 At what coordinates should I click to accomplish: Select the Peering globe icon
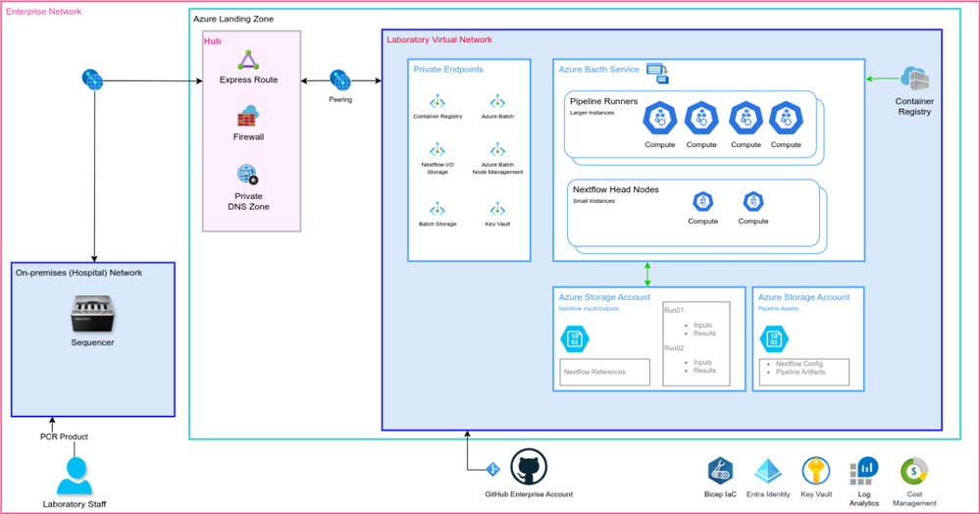click(x=340, y=80)
